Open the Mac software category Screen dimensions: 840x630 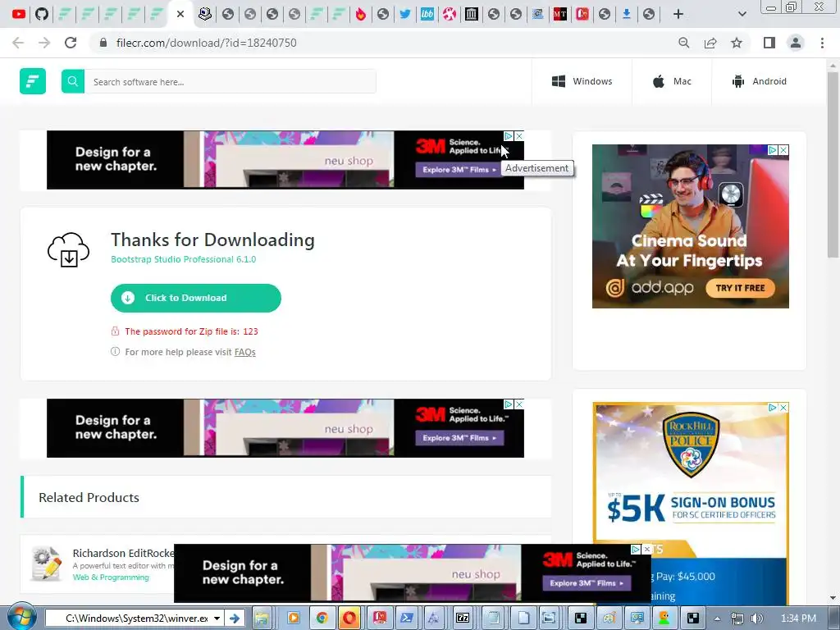pyautogui.click(x=672, y=81)
